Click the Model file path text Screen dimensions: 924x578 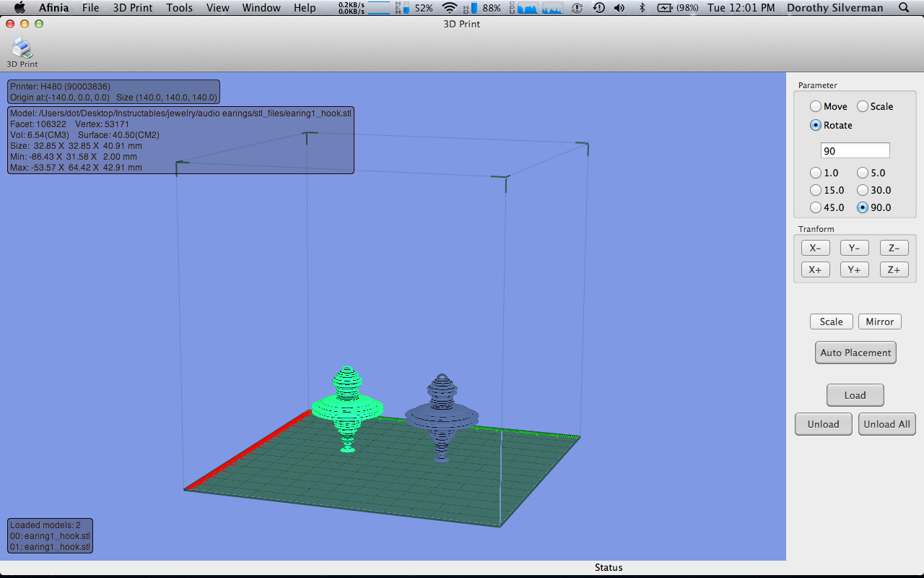point(181,113)
